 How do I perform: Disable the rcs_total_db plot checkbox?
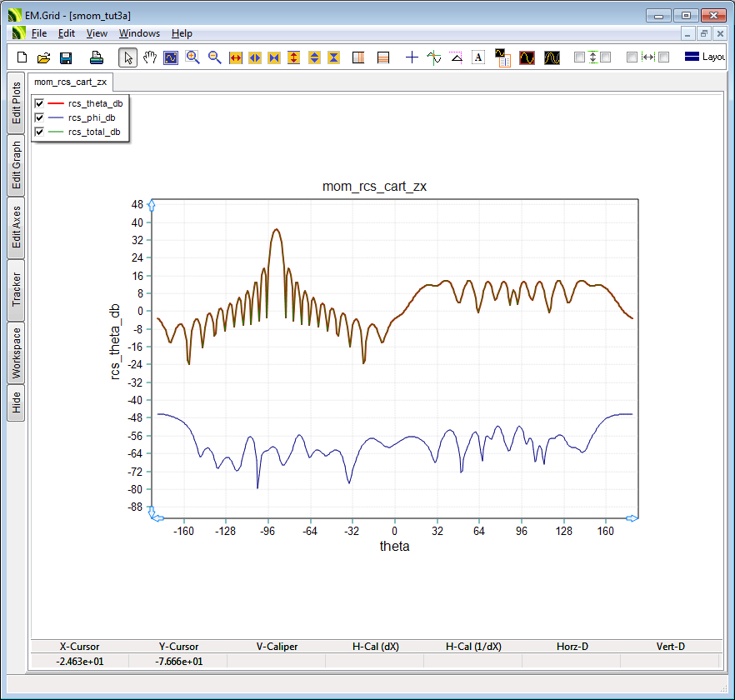39,132
